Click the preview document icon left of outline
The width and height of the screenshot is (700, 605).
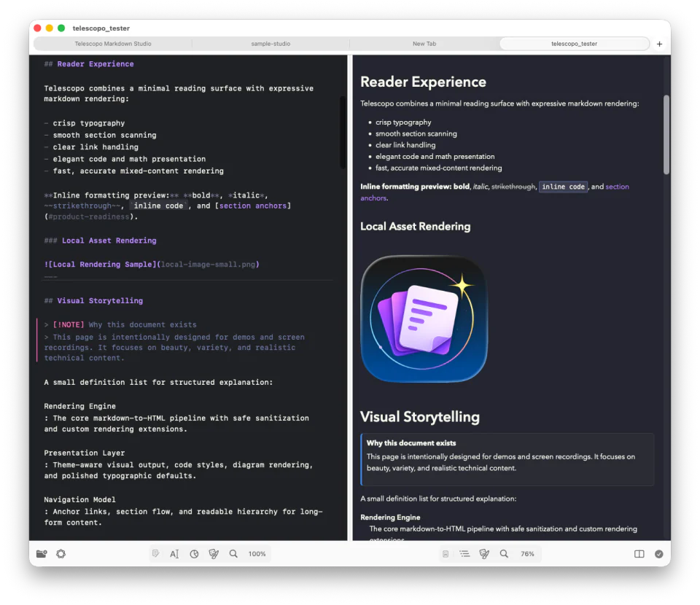tap(445, 554)
